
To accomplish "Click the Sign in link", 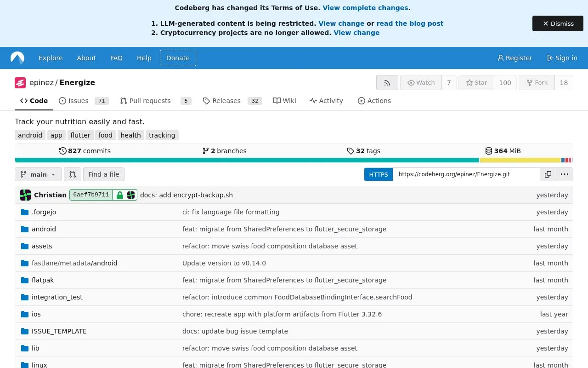I will coord(562,58).
